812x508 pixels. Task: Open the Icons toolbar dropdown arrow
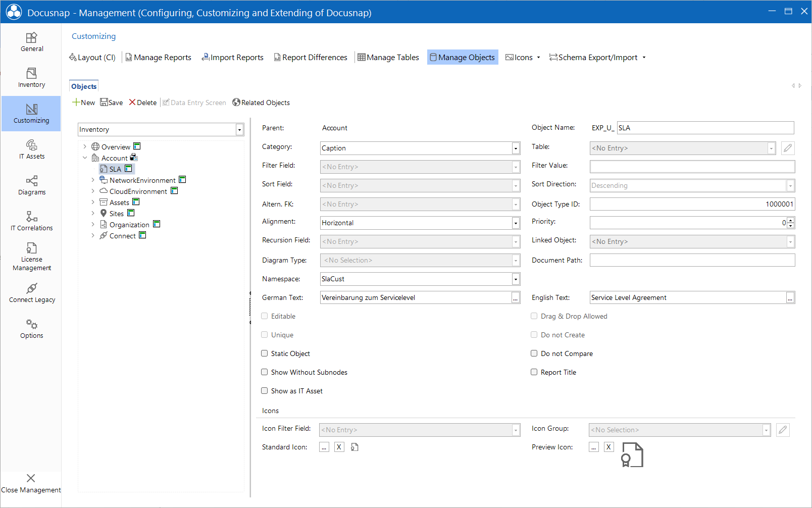tap(538, 58)
